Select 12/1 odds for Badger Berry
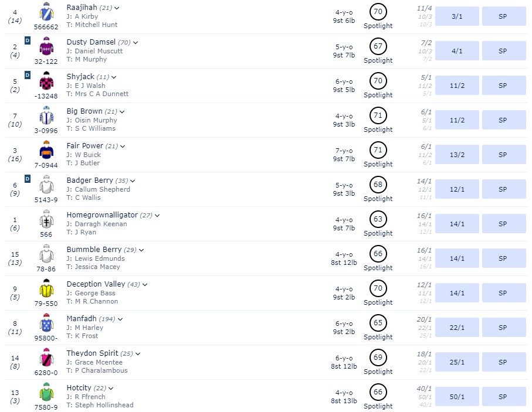This screenshot has width=532, height=412. [457, 189]
